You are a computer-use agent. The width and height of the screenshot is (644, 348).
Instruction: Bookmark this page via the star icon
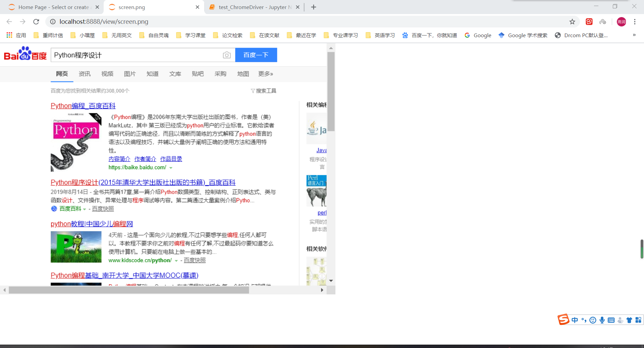(x=572, y=21)
